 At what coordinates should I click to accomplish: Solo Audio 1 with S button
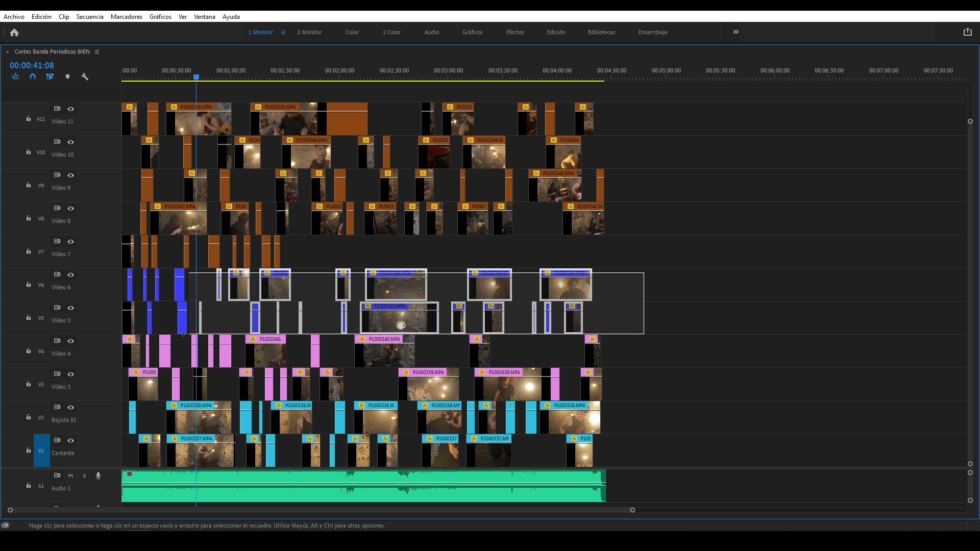(x=84, y=475)
